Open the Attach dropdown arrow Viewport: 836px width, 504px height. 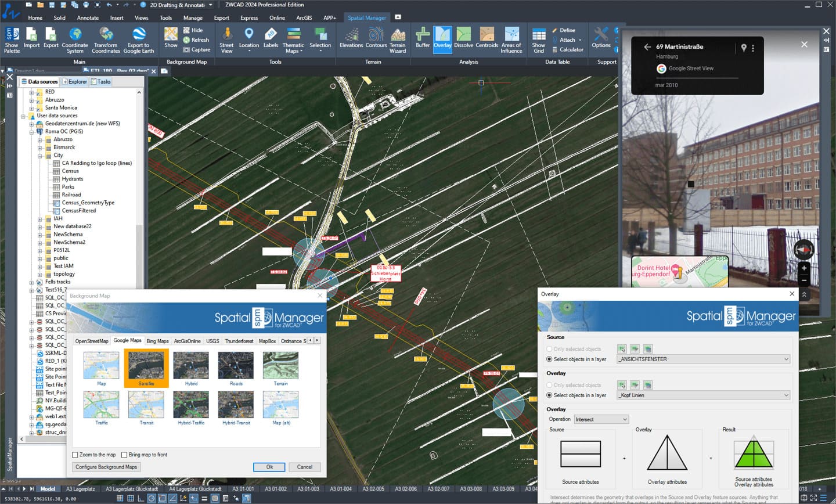coord(580,40)
